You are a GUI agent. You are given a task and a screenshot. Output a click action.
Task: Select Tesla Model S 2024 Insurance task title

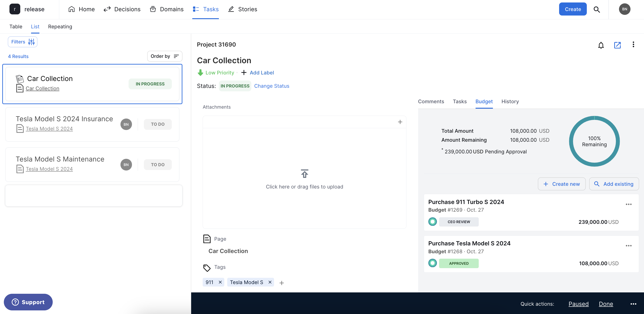point(64,119)
